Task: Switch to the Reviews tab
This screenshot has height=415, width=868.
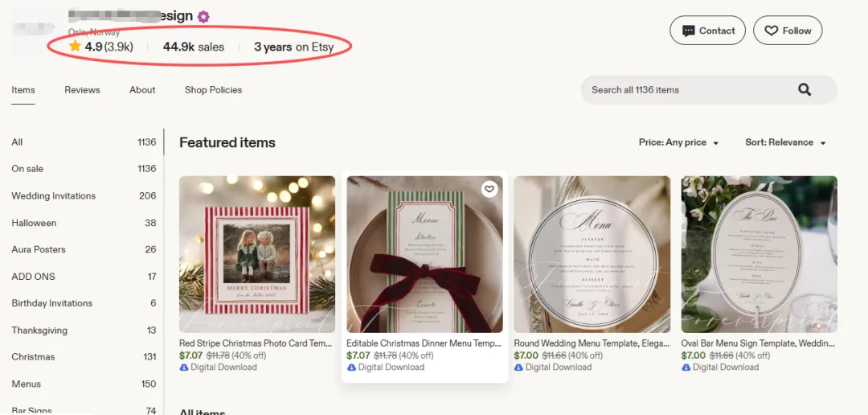Action: pos(82,90)
